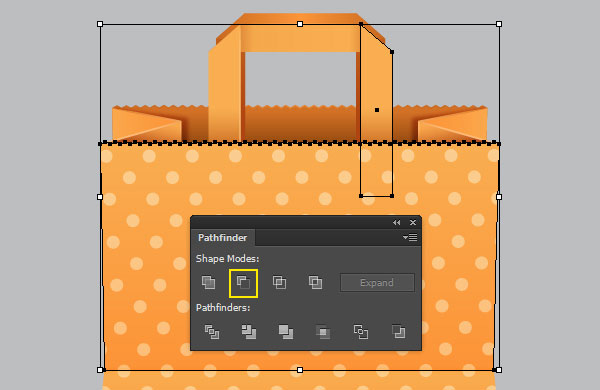Select the Exclude shape mode
Viewport: 600px width, 390px height.
pyautogui.click(x=315, y=283)
